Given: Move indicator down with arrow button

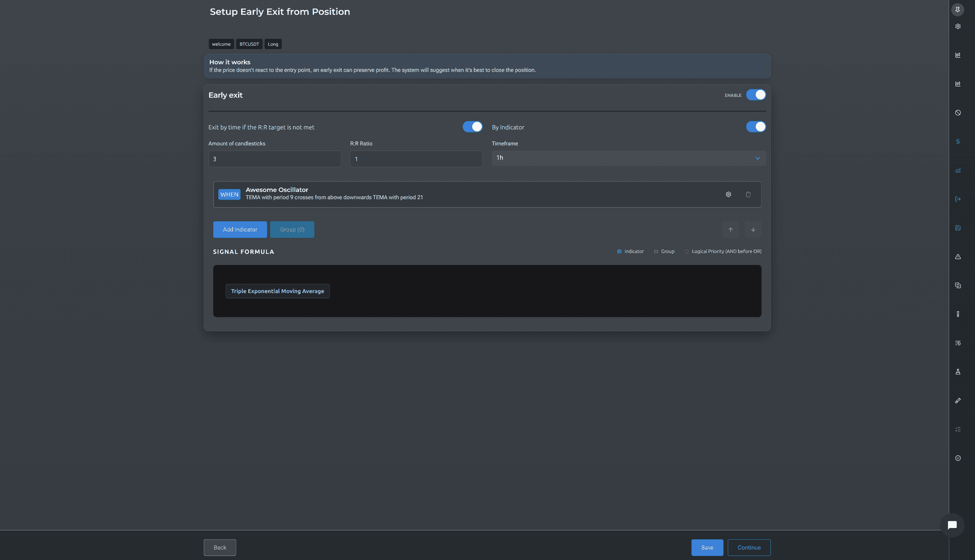Looking at the screenshot, I should 753,229.
